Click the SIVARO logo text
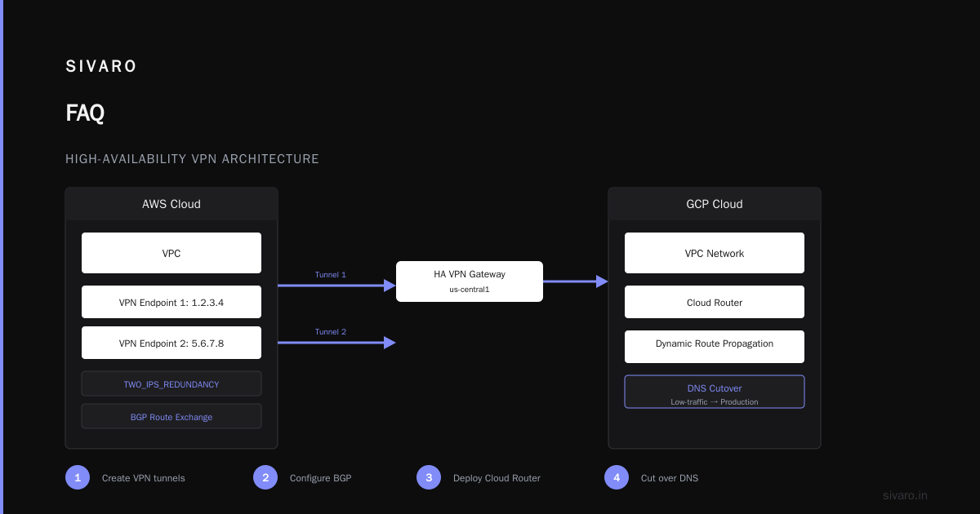The image size is (980, 514). click(101, 67)
